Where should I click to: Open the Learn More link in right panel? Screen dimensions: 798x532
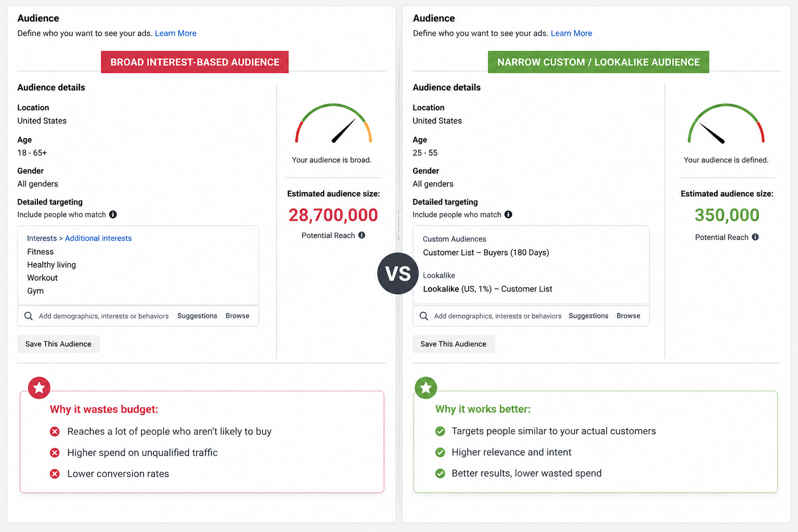coord(571,33)
